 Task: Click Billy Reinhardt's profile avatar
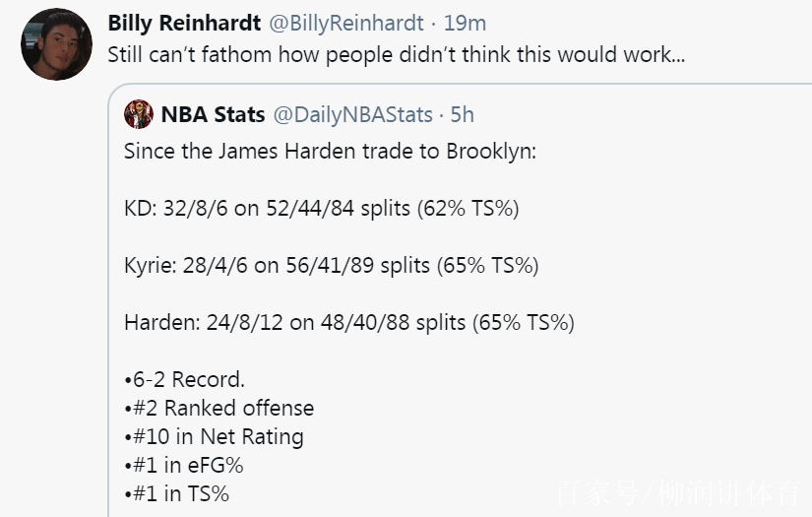pyautogui.click(x=56, y=44)
